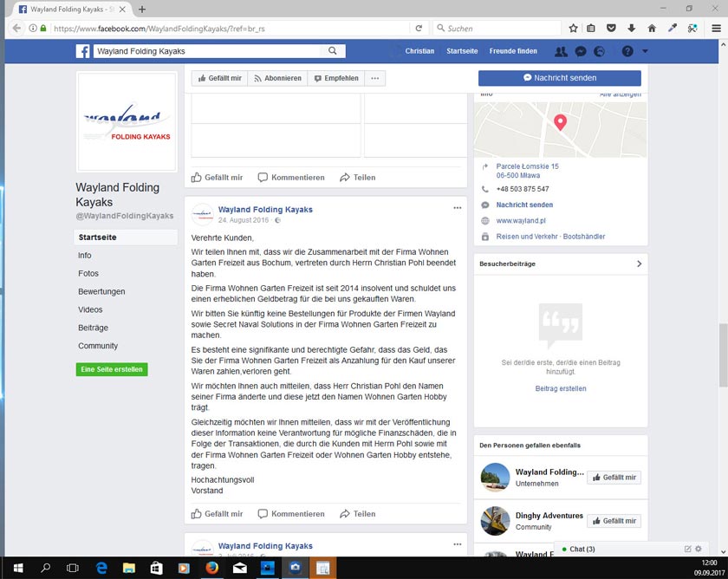Screen dimensions: 728x579
Task: Open options of 24. August 2016 post
Action: [458, 208]
